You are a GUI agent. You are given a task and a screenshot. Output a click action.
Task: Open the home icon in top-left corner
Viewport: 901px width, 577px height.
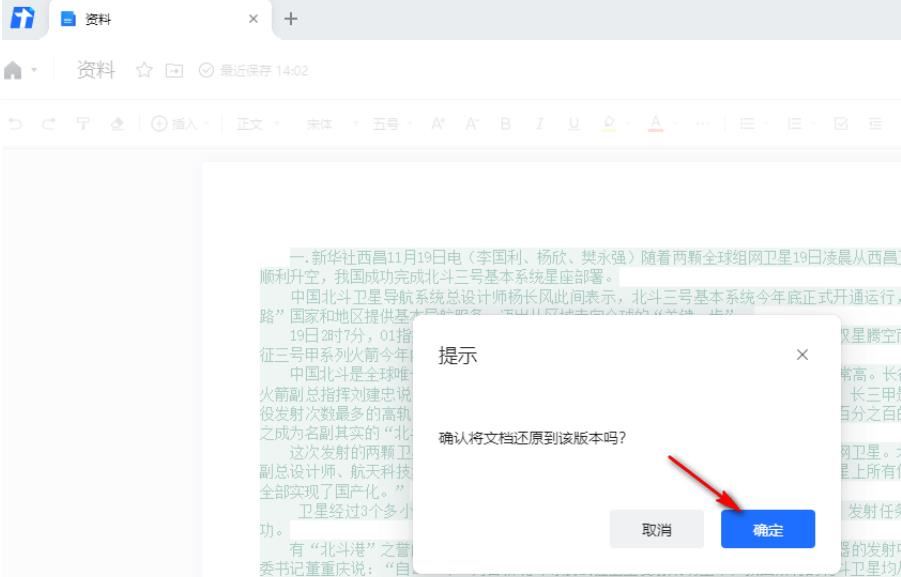(x=13, y=70)
